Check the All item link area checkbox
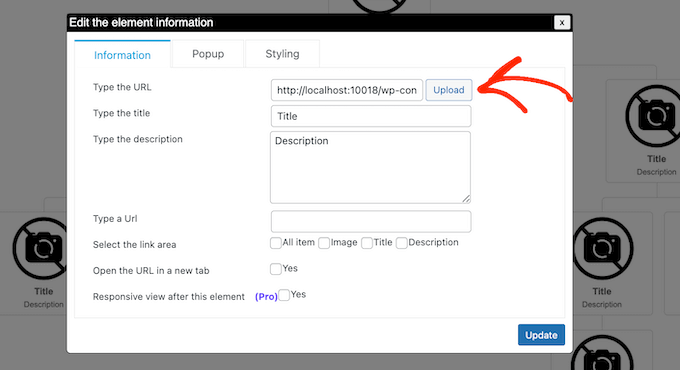Screen dimensions: 680x370 (x=276, y=243)
